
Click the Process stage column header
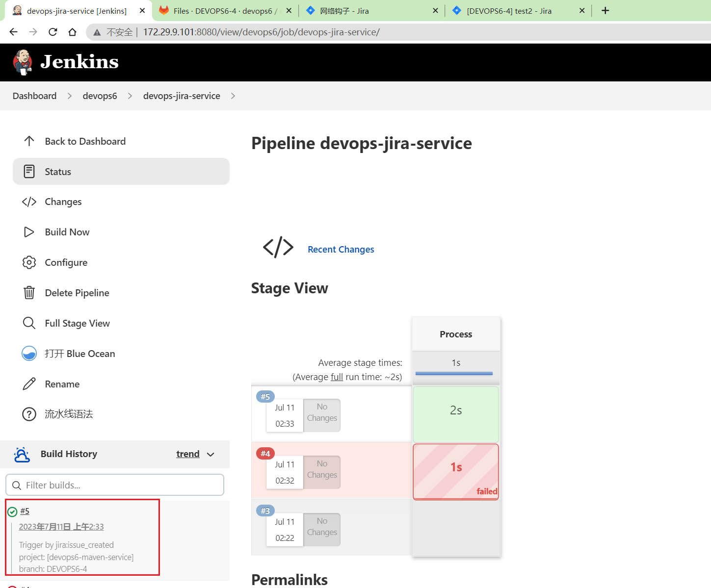click(456, 334)
